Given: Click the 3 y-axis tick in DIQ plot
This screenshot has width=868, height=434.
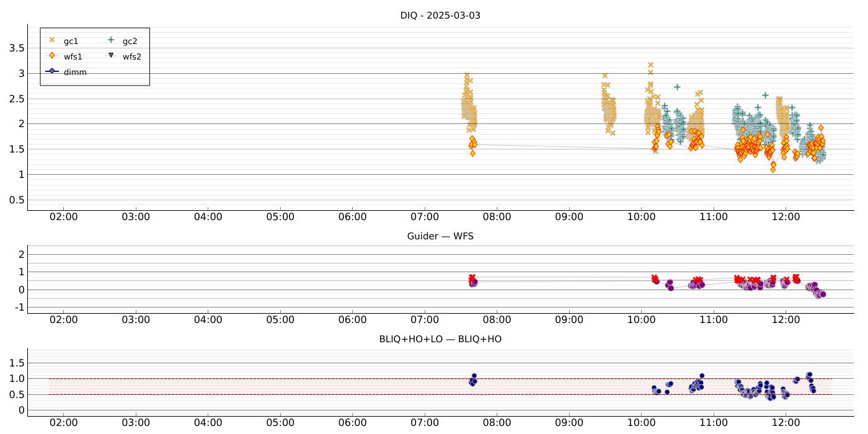Looking at the screenshot, I should 20,73.
